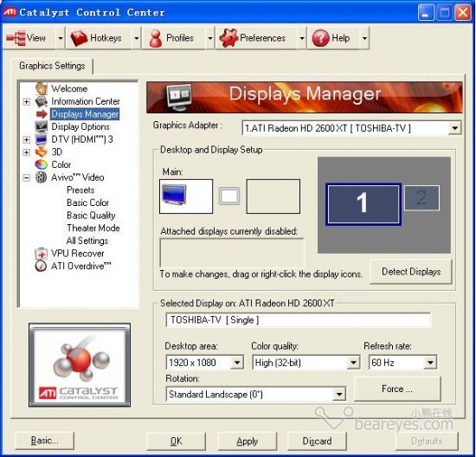Screen dimensions: 476x457
Task: Collapse the Avivo Video tree node
Action: [27, 177]
